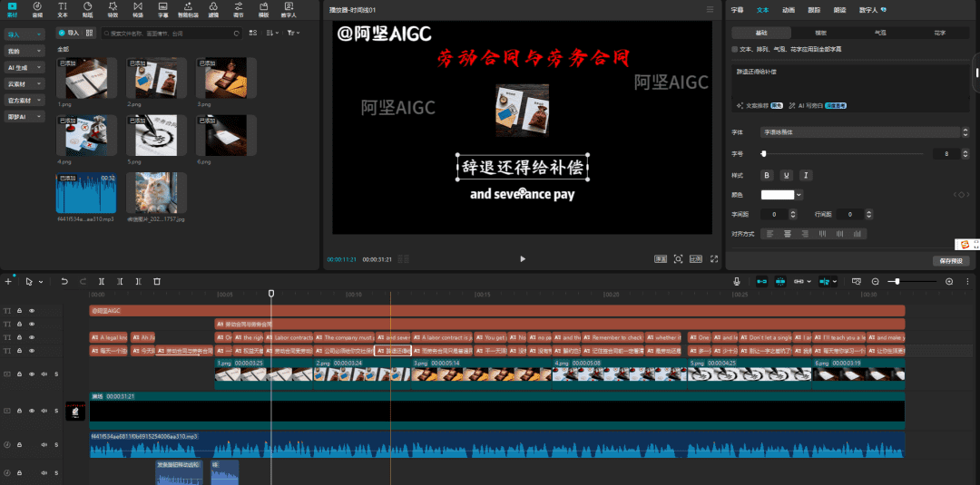The width and height of the screenshot is (980, 485).
Task: Toggle visibility of the @阿坚AIGC text track
Action: [x=32, y=311]
